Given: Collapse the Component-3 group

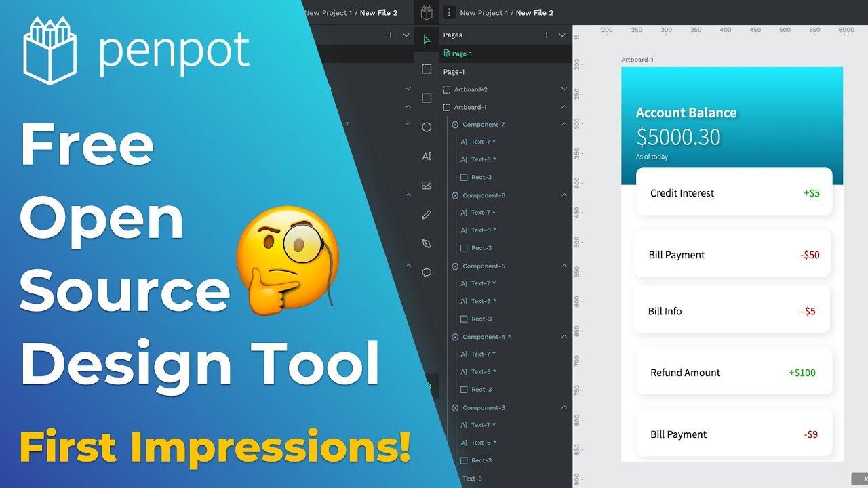Looking at the screenshot, I should tap(564, 408).
